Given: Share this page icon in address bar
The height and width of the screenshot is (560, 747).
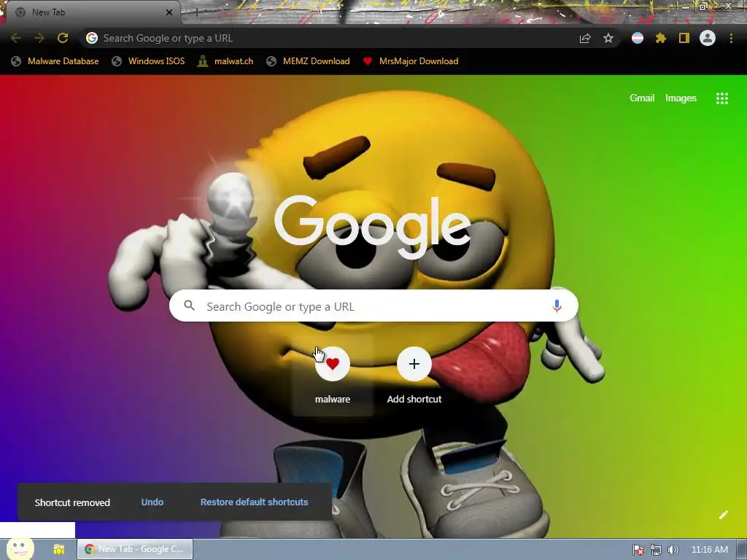Looking at the screenshot, I should pos(585,38).
